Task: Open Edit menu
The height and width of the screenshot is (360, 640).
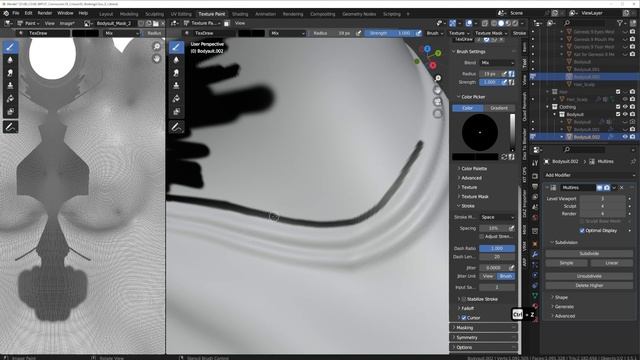Action: pyautogui.click(x=28, y=13)
